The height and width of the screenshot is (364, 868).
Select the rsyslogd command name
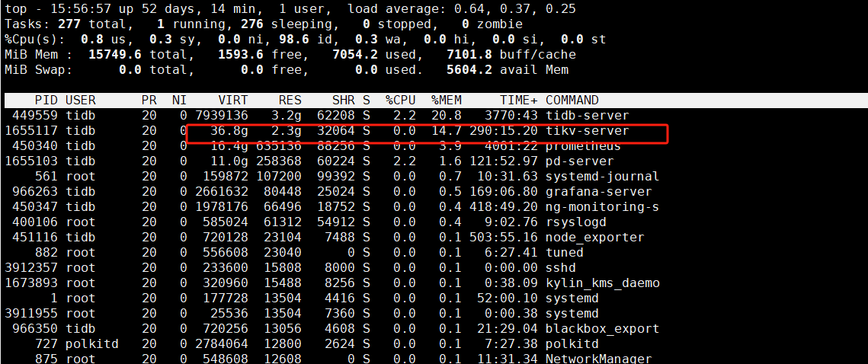coord(576,222)
